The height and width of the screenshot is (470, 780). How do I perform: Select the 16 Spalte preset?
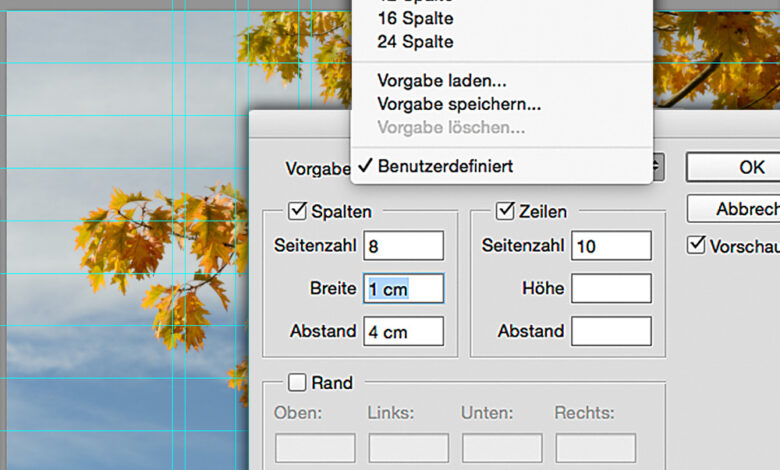click(x=415, y=19)
